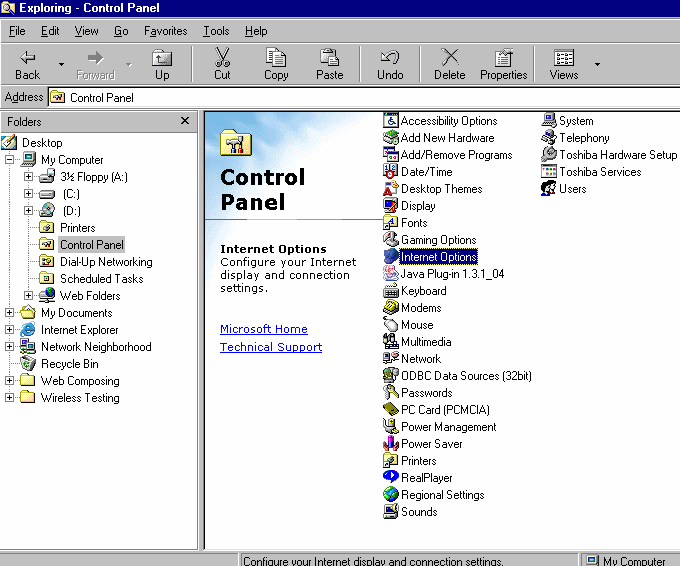Open the Add New Hardware icon
Screen dimensions: 680x566
pyautogui.click(x=390, y=137)
